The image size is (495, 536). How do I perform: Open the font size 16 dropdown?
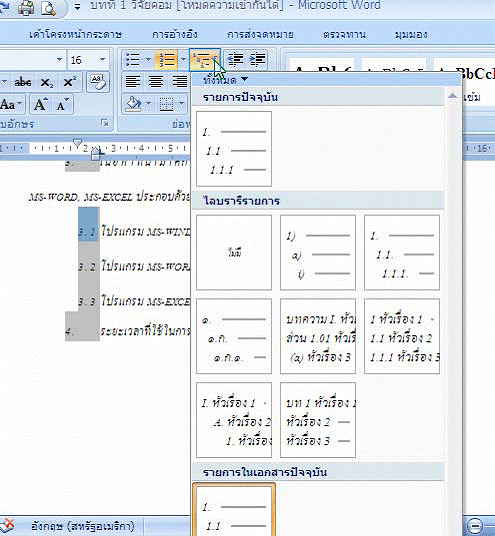click(x=102, y=60)
